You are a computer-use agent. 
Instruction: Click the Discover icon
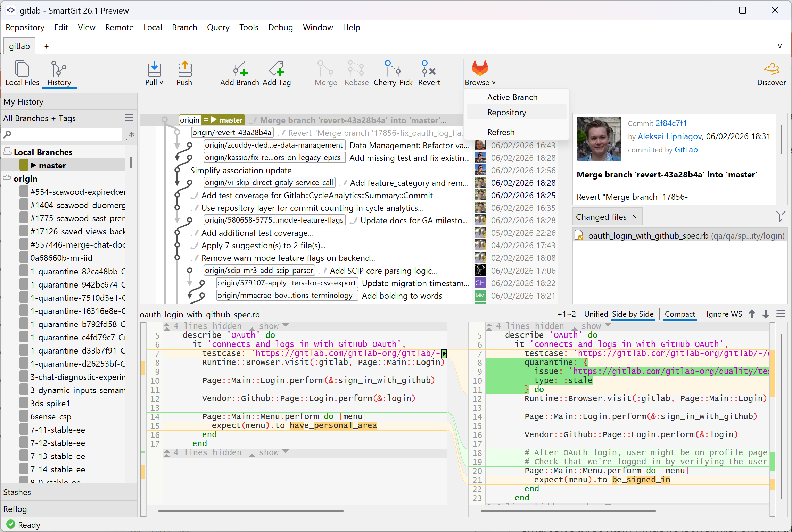click(772, 73)
